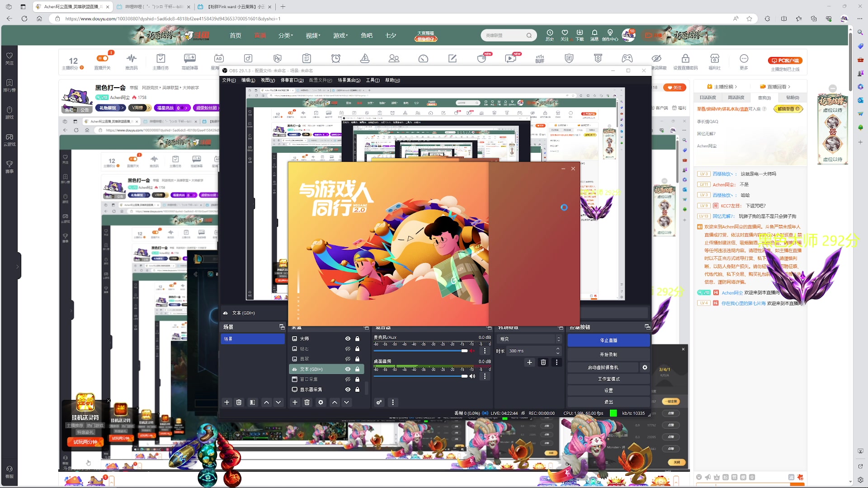Open advanced audio settings gears in mixer
This screenshot has height=488, width=868.
[379, 402]
